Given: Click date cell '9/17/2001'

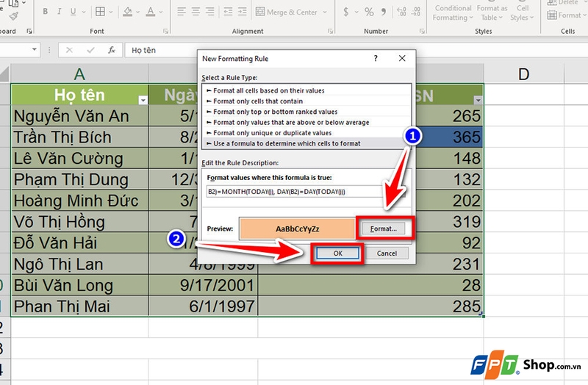Looking at the screenshot, I should click(x=204, y=285).
